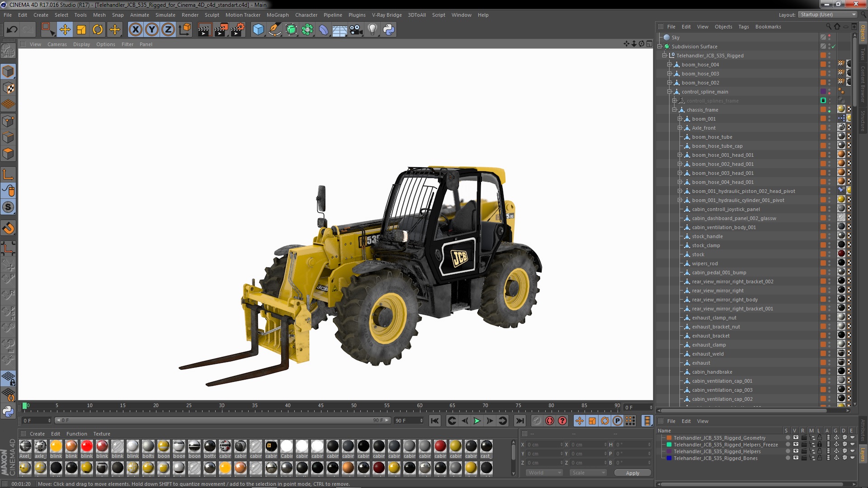Toggle the Y axis lock
The image size is (868, 488).
[152, 30]
